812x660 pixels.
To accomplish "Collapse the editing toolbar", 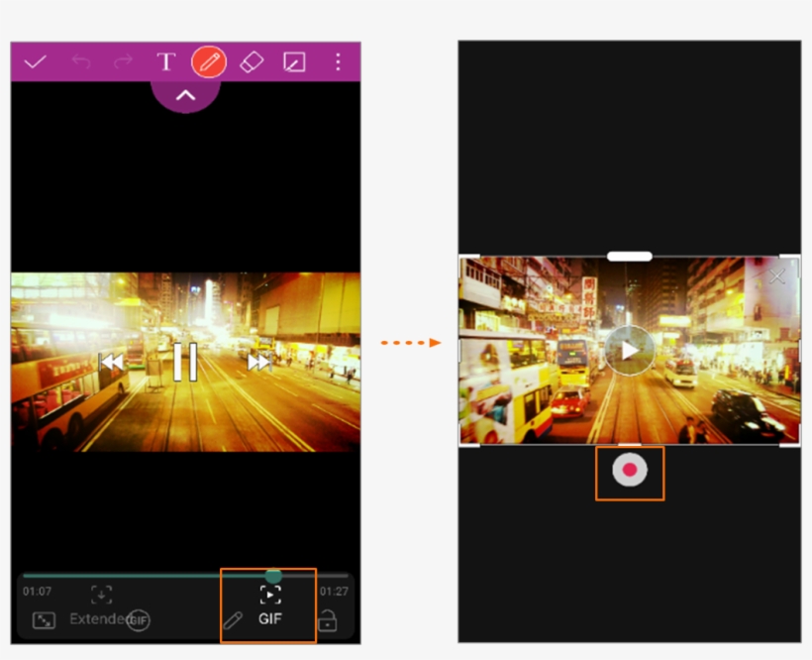I will click(x=184, y=96).
